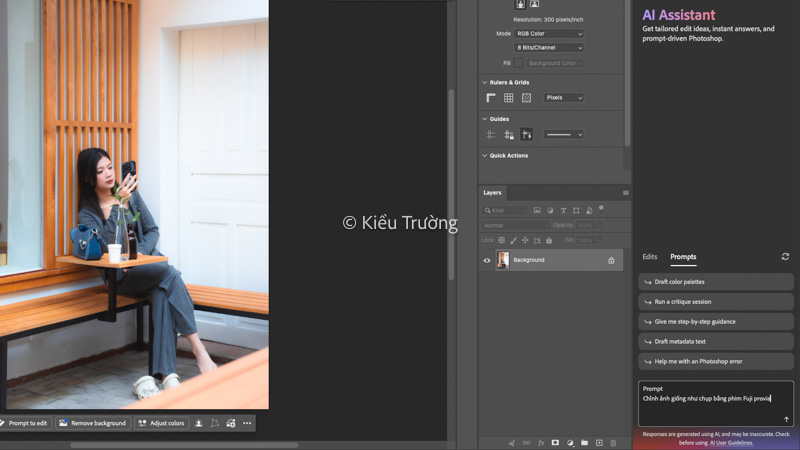Click link layers icon at panel bottom
Viewport: 800px width, 450px height.
point(526,443)
